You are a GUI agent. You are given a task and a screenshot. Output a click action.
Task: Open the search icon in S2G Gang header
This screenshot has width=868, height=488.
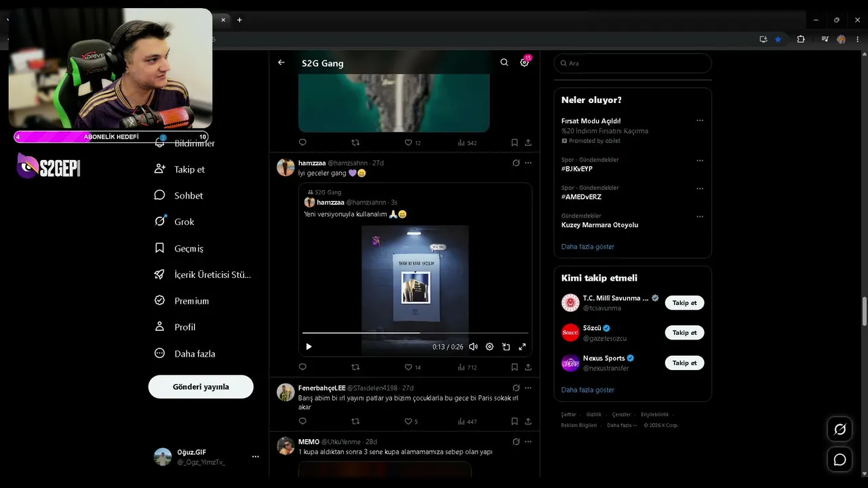coord(504,62)
